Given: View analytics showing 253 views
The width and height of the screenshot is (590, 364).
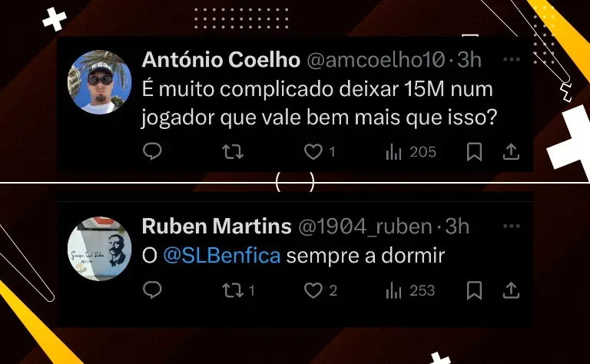Looking at the screenshot, I should [410, 291].
